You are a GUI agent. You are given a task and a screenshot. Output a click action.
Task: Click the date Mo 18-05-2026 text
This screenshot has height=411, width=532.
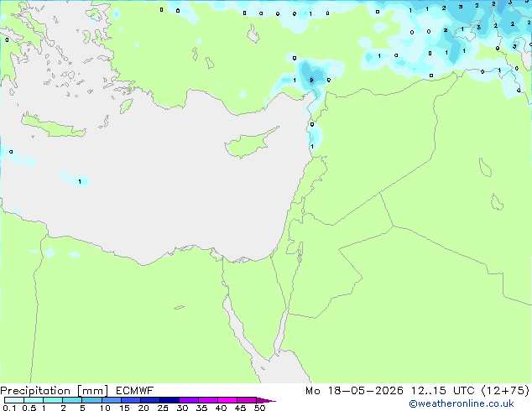[355, 391]
